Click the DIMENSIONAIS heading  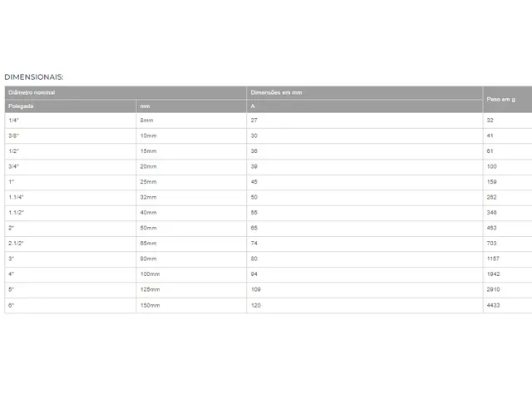(34, 77)
